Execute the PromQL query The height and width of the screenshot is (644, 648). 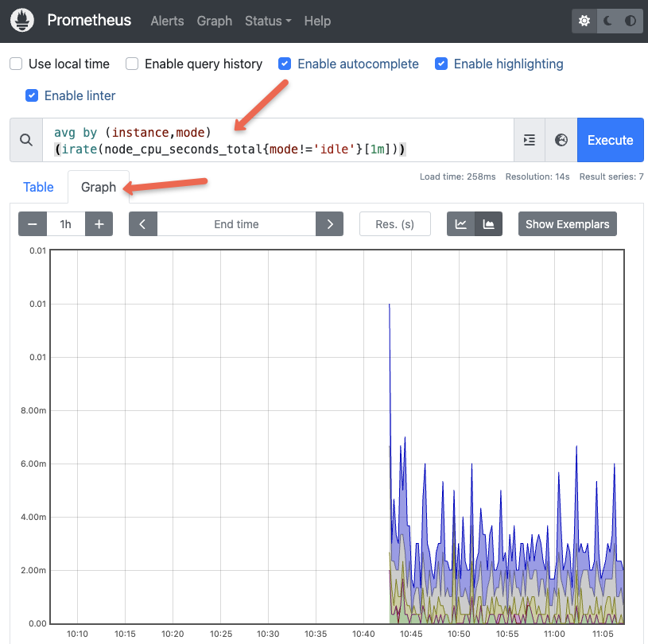pyautogui.click(x=610, y=139)
